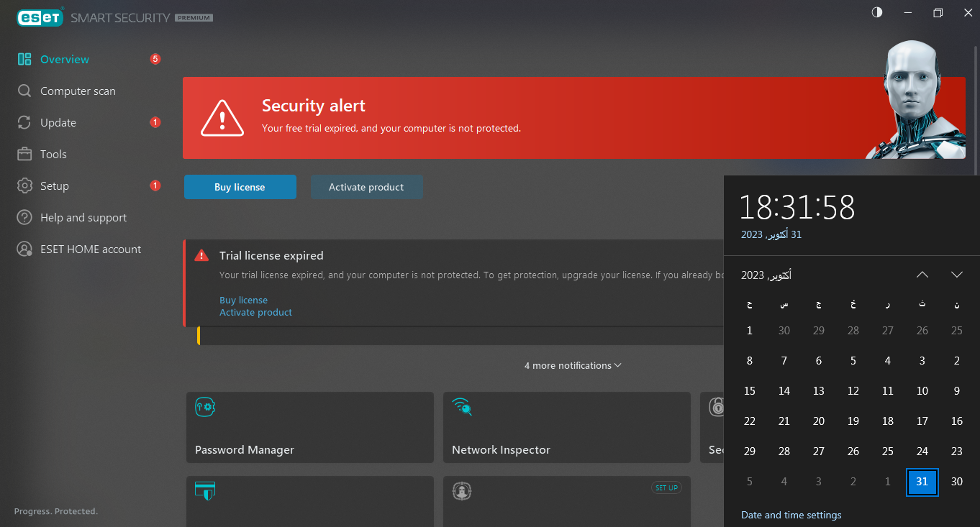Open the Overview section
This screenshot has width=980, height=527.
point(64,60)
